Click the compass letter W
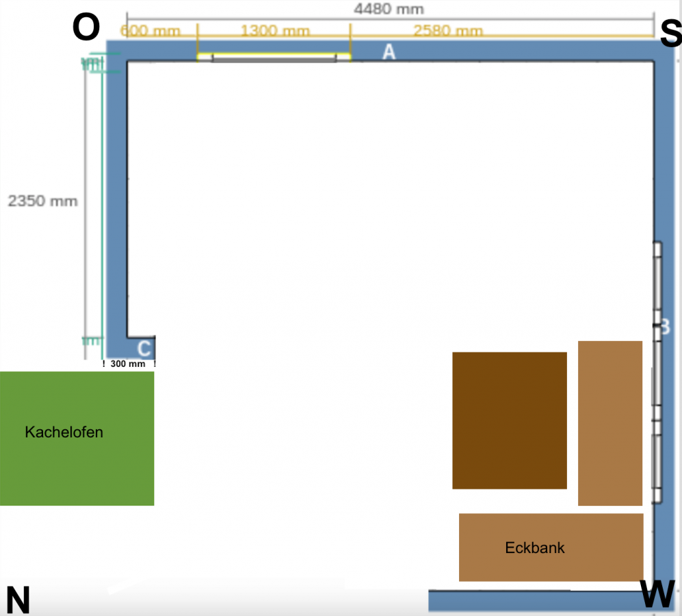 pyautogui.click(x=658, y=594)
